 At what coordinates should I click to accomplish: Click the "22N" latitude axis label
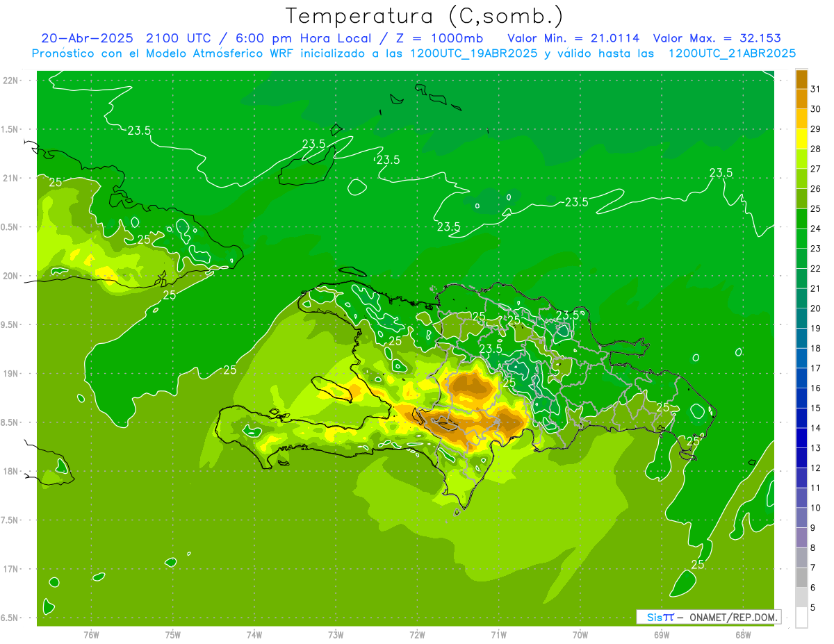11,81
